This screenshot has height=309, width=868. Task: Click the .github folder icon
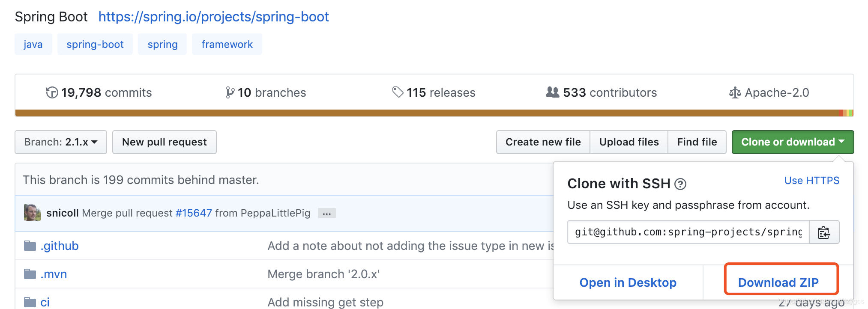30,246
